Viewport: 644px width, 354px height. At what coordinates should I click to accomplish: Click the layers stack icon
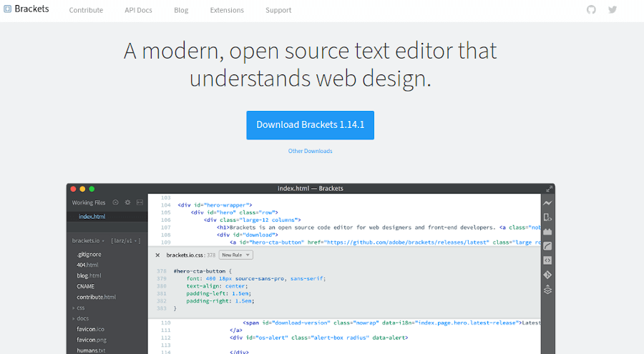pos(547,290)
